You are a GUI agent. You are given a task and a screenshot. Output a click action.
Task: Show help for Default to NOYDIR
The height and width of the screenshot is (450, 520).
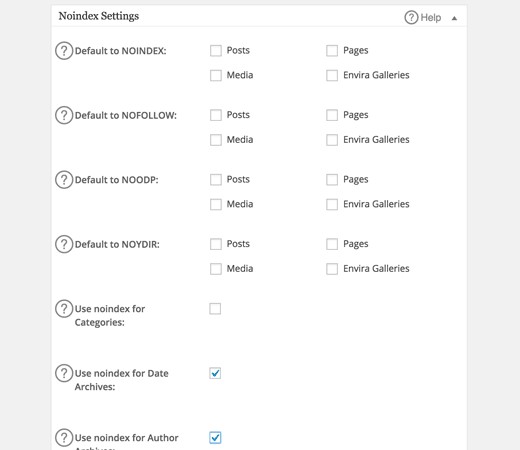tap(64, 244)
